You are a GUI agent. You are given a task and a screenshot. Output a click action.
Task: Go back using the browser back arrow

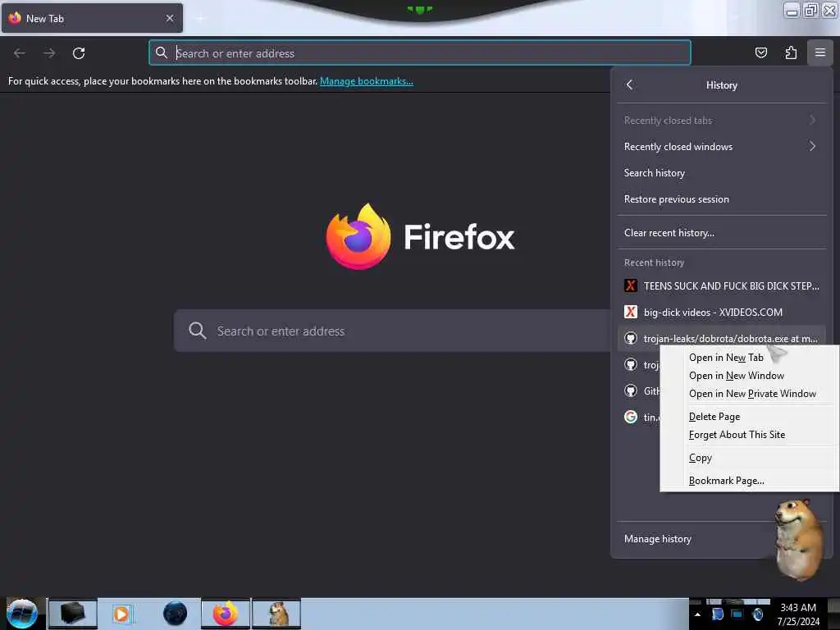pos(20,53)
